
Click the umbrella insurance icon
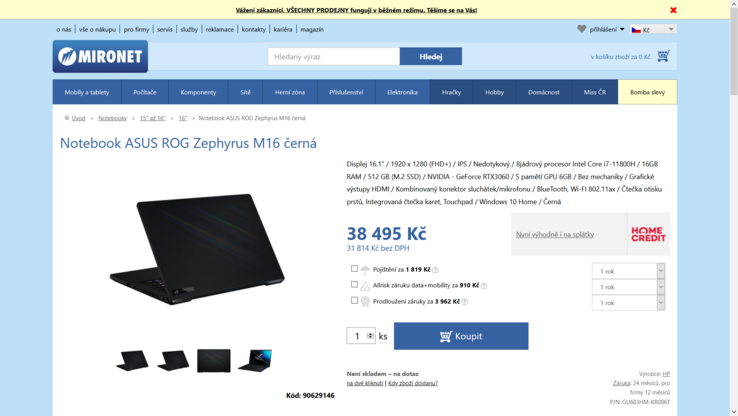click(365, 270)
